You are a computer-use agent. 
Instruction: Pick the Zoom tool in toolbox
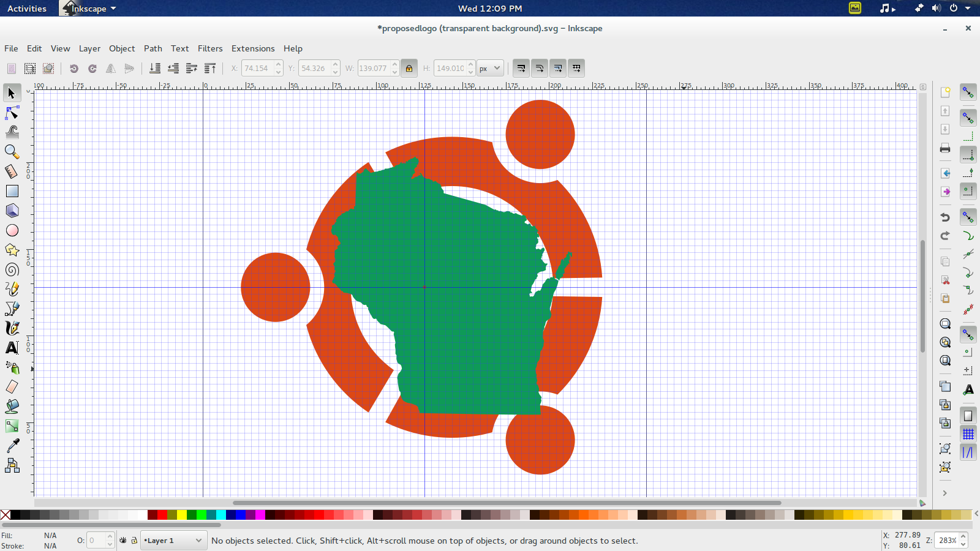click(12, 151)
